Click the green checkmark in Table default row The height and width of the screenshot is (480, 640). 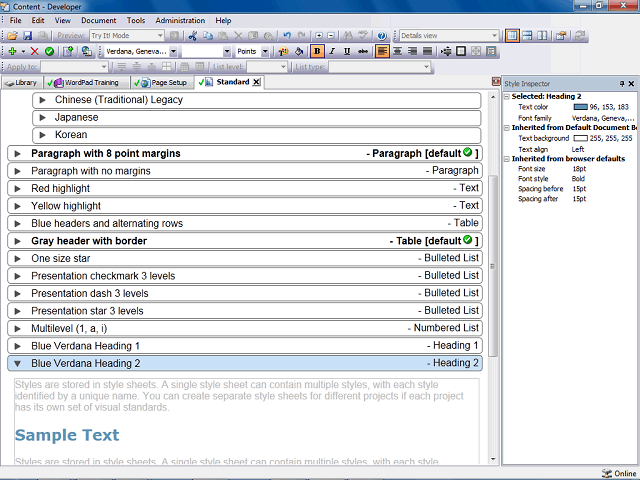pos(467,240)
